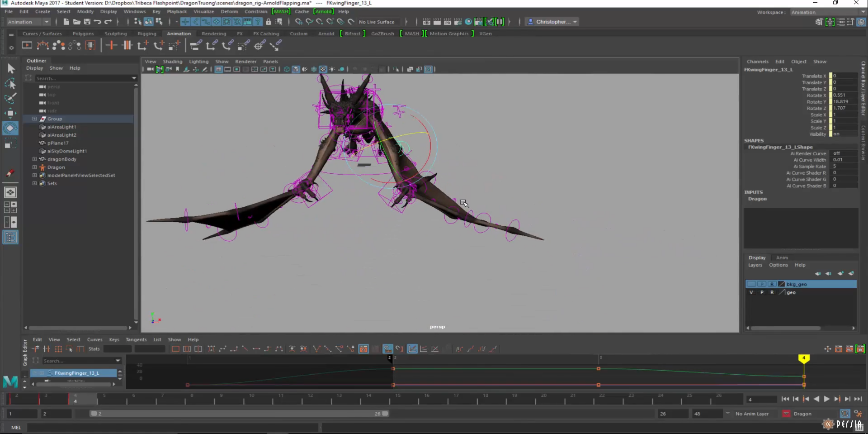Image resolution: width=868 pixels, height=434 pixels.
Task: Click the Rotate Y value field 18.819
Action: (844, 102)
